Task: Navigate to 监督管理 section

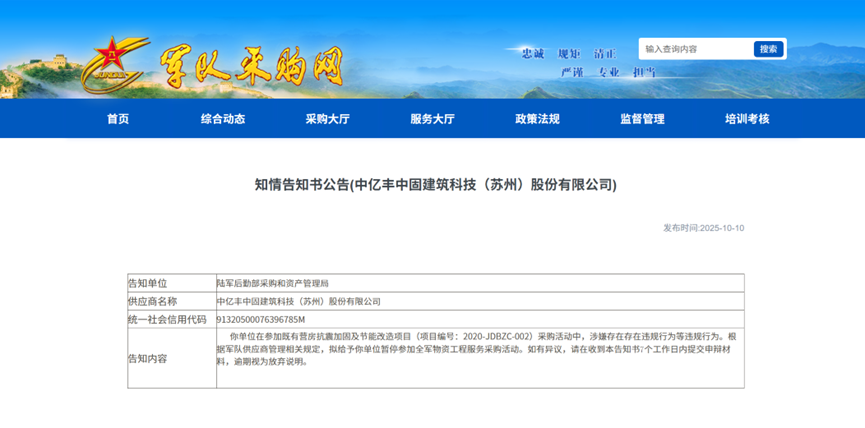Action: pos(642,119)
